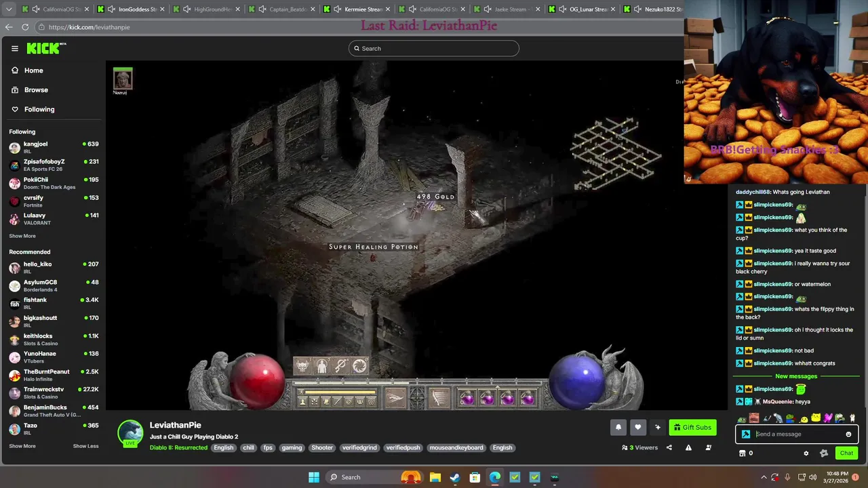Click the hammer badge icon in chat input

pos(746,434)
